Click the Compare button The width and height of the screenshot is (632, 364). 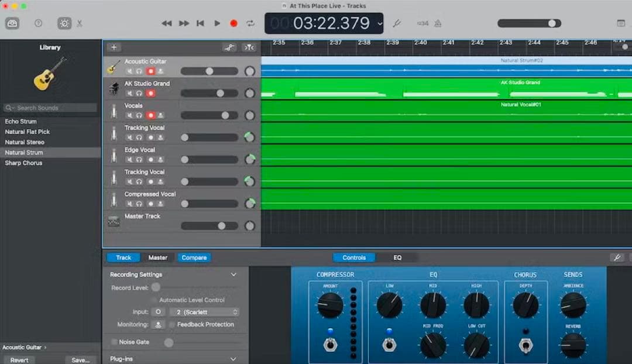[194, 257]
